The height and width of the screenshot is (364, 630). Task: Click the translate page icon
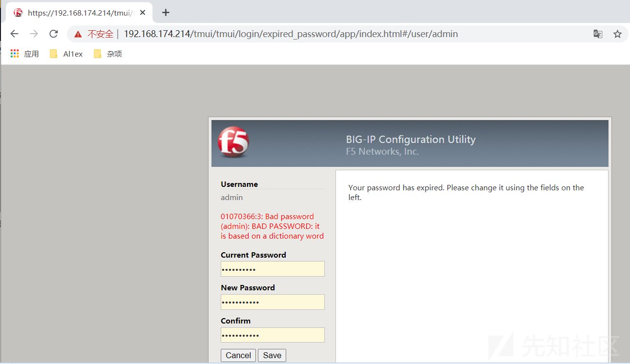coord(598,34)
